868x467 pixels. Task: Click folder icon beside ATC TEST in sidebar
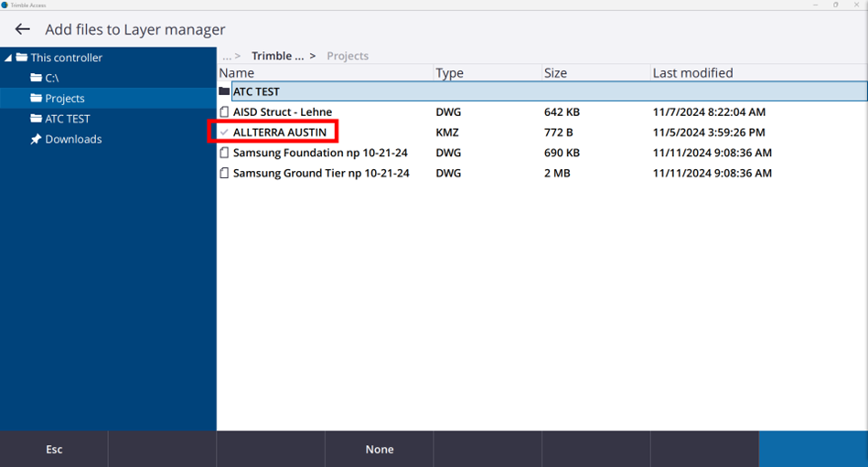[36, 119]
